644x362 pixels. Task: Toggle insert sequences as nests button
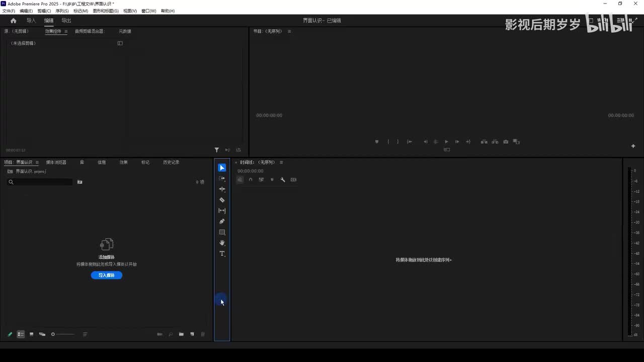[x=240, y=179]
